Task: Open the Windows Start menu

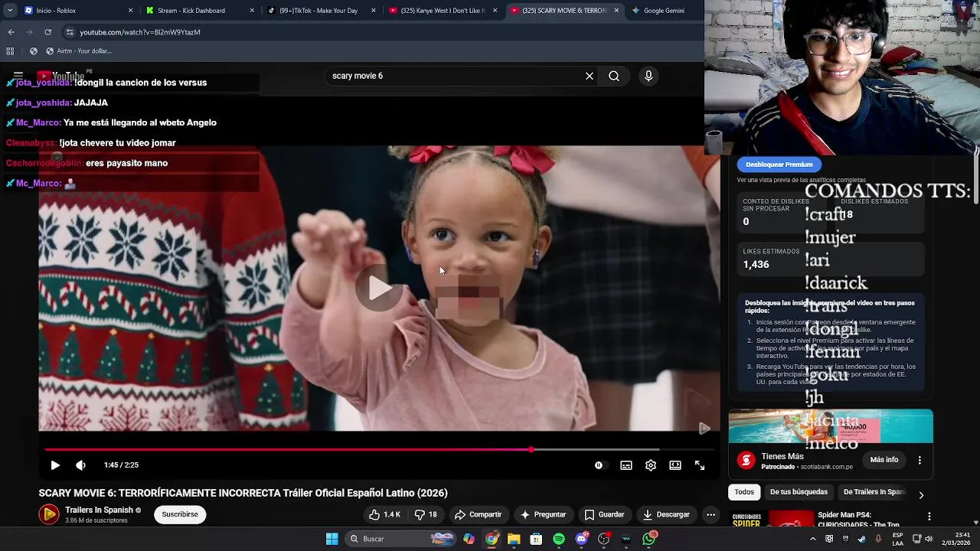Action: 332,539
